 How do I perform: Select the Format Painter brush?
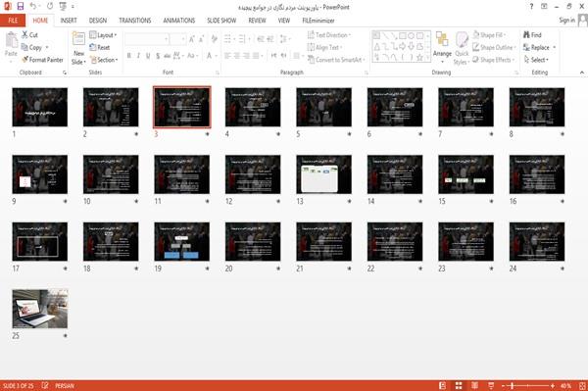(x=25, y=60)
